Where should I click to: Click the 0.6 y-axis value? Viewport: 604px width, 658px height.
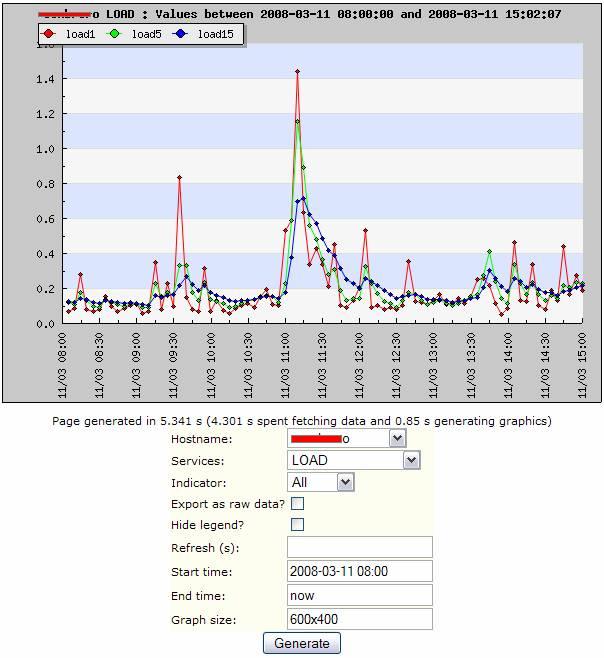(45, 219)
